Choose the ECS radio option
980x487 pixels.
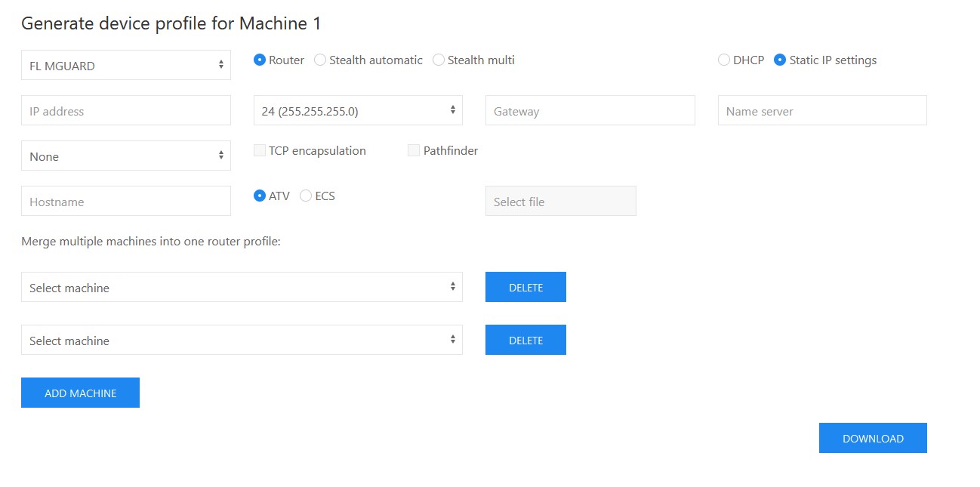[x=306, y=196]
